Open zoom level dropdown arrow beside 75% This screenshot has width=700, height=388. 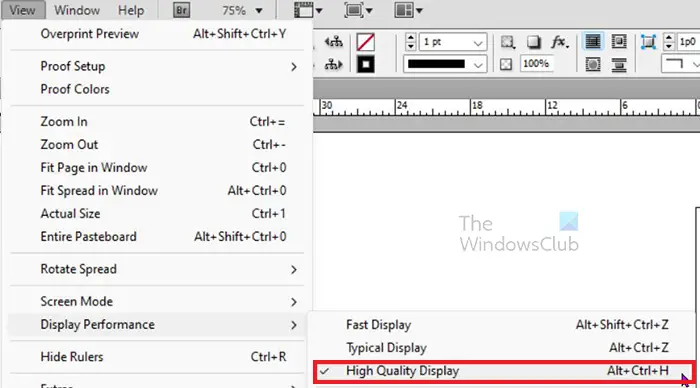pos(259,11)
